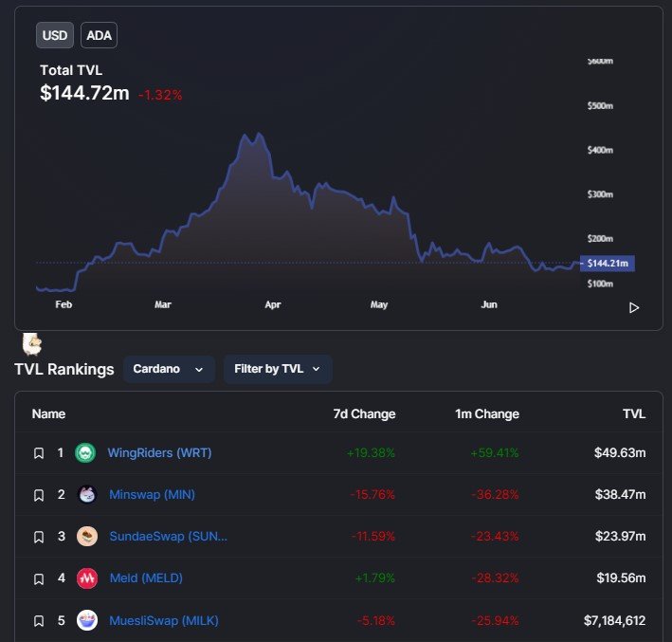Viewport: 672px width, 642px height.
Task: Open SundaeSwap protocol link
Action: [x=169, y=536]
